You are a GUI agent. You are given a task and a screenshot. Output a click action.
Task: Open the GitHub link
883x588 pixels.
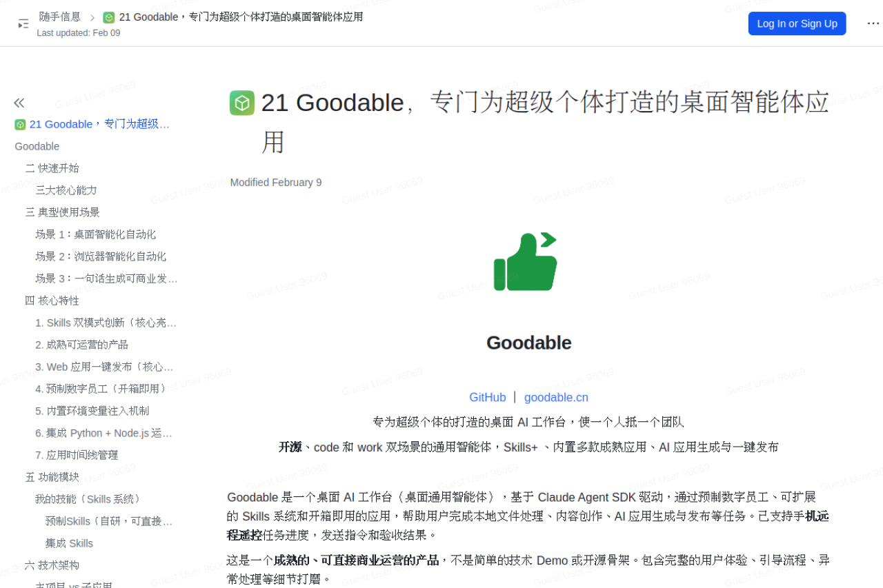[x=488, y=397]
